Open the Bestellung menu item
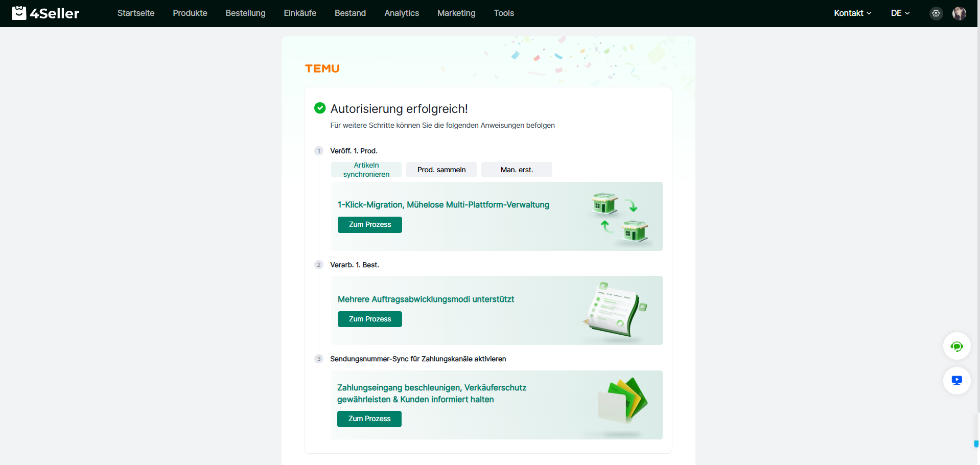The width and height of the screenshot is (980, 465). 245,13
